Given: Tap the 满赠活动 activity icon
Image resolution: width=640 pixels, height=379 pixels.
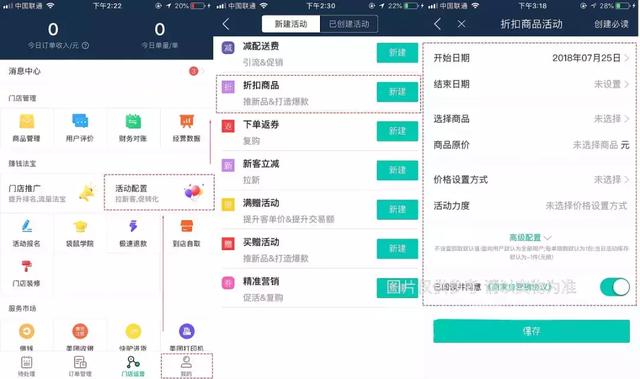Looking at the screenshot, I should (x=228, y=204).
